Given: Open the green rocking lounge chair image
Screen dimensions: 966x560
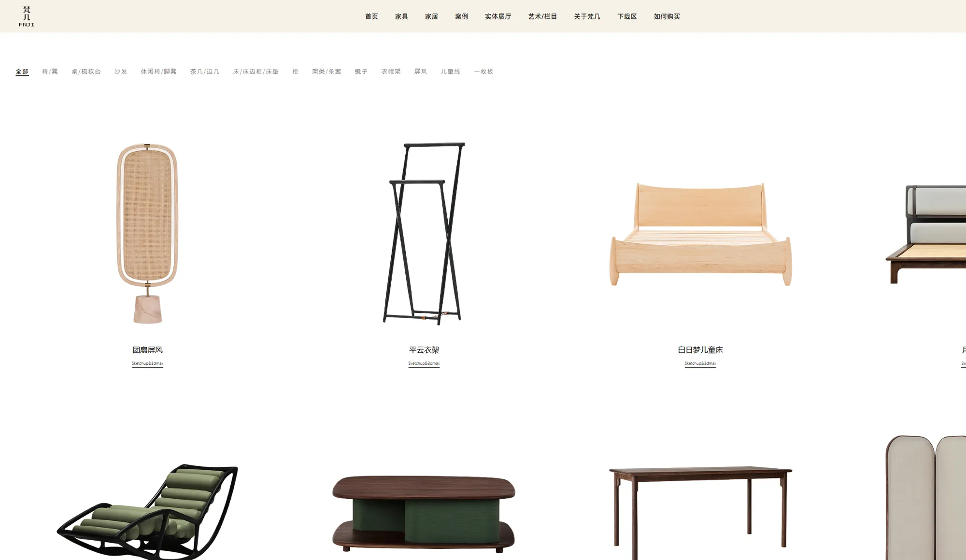Looking at the screenshot, I should coord(147,512).
